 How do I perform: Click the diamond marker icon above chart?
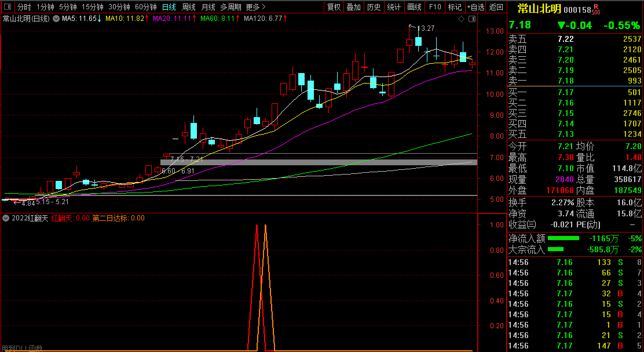point(461,19)
